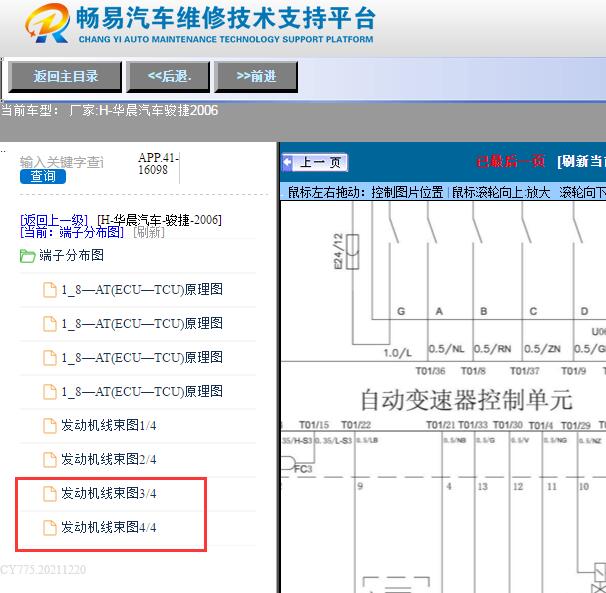Click the blue 查询 search button
The image size is (606, 593).
tap(43, 177)
